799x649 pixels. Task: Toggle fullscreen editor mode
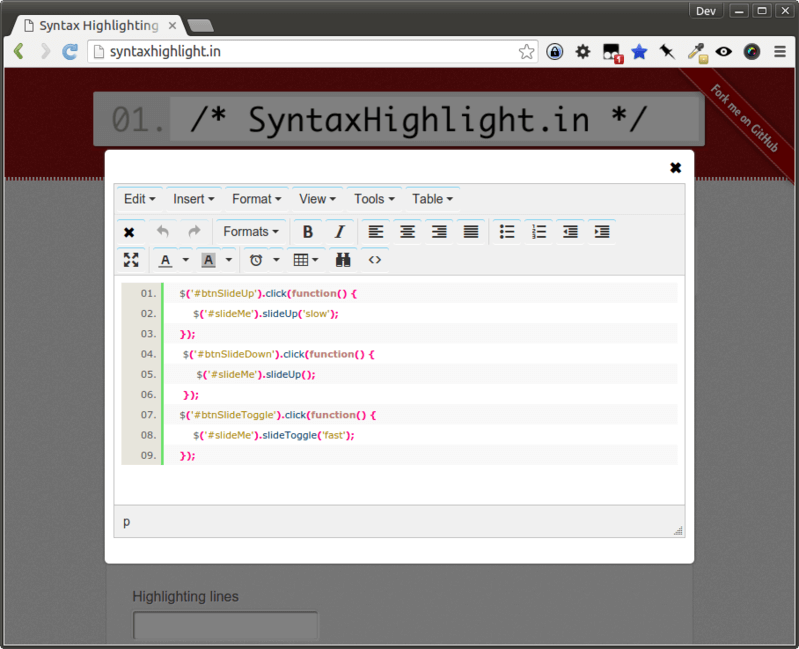pyautogui.click(x=131, y=260)
